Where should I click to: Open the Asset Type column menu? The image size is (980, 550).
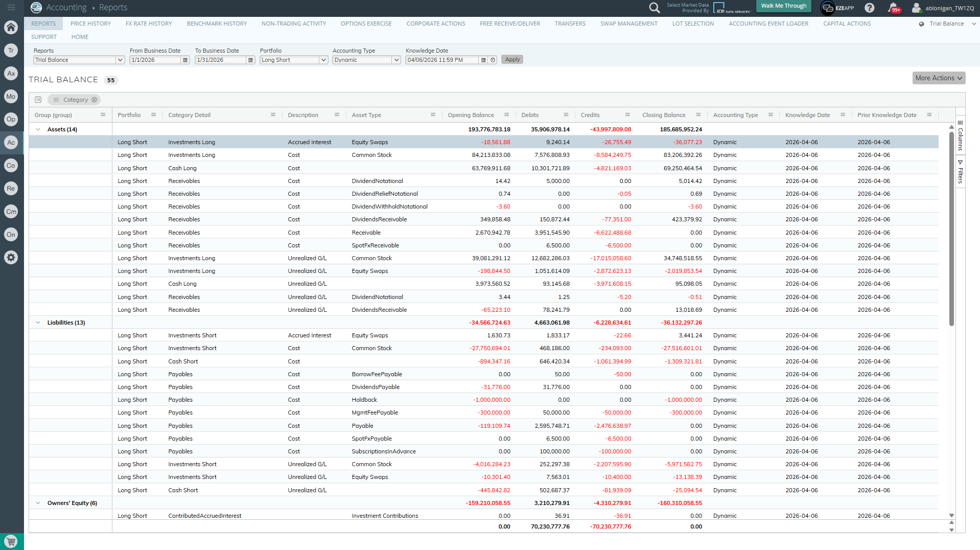433,115
